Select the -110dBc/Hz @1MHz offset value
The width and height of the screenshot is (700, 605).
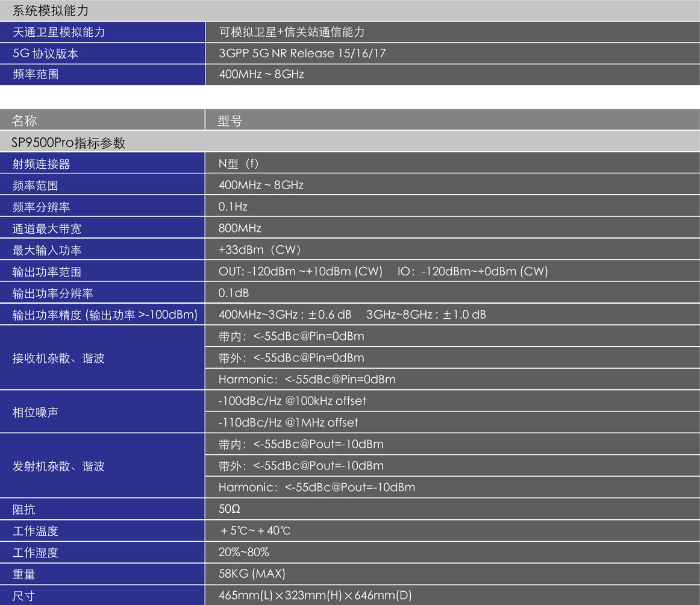click(x=288, y=422)
